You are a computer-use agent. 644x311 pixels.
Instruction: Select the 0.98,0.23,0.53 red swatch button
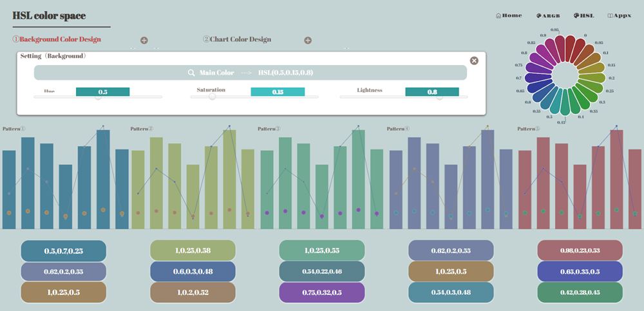(x=580, y=250)
